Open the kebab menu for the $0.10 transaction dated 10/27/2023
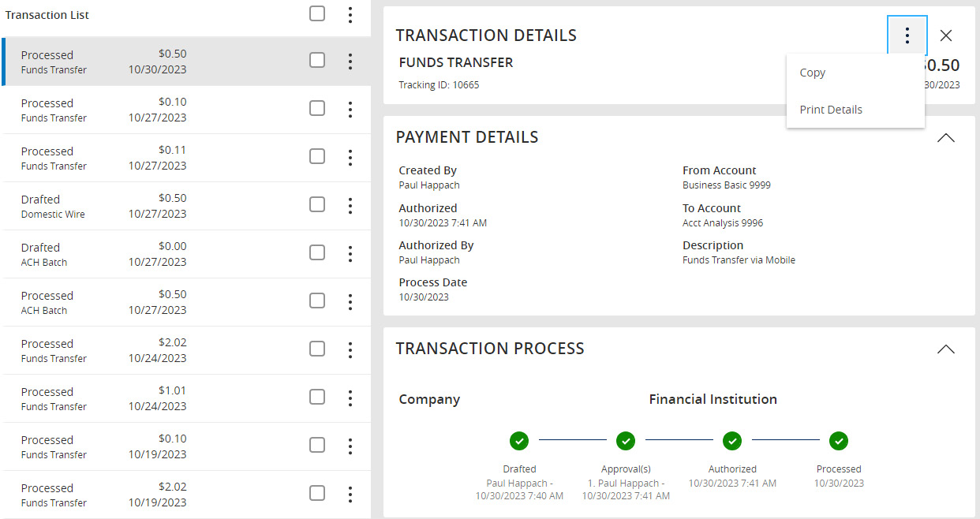Image resolution: width=980 pixels, height=519 pixels. point(350,109)
